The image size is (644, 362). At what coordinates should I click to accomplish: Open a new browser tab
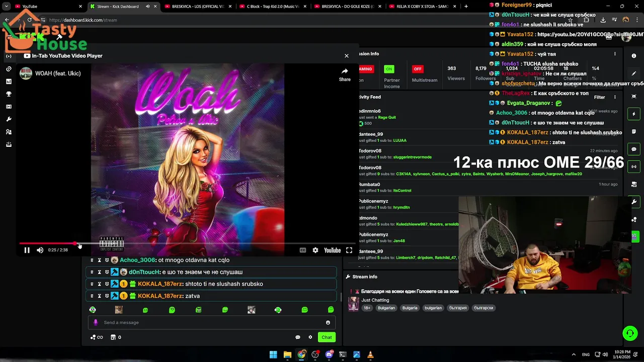point(466,7)
